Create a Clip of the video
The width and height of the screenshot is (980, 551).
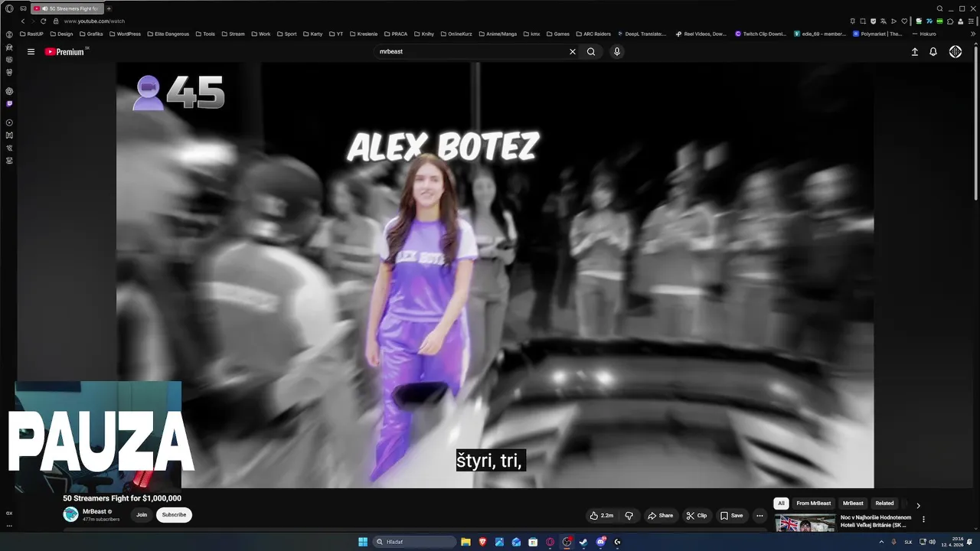click(697, 516)
